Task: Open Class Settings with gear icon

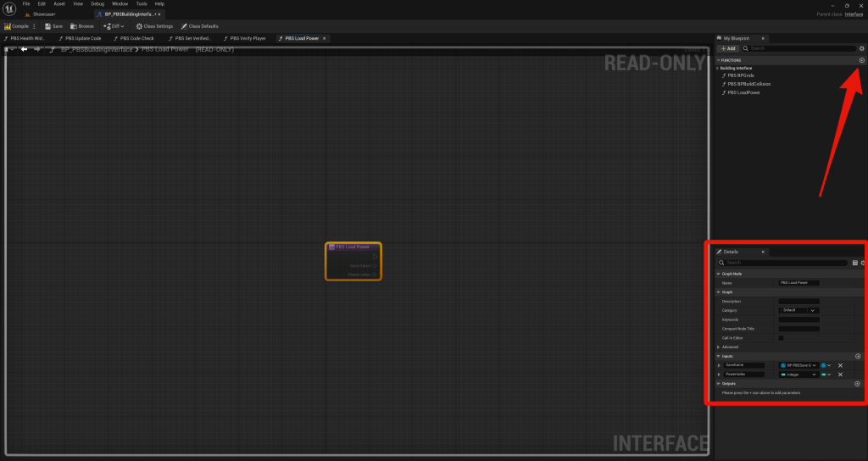Action: tap(140, 26)
